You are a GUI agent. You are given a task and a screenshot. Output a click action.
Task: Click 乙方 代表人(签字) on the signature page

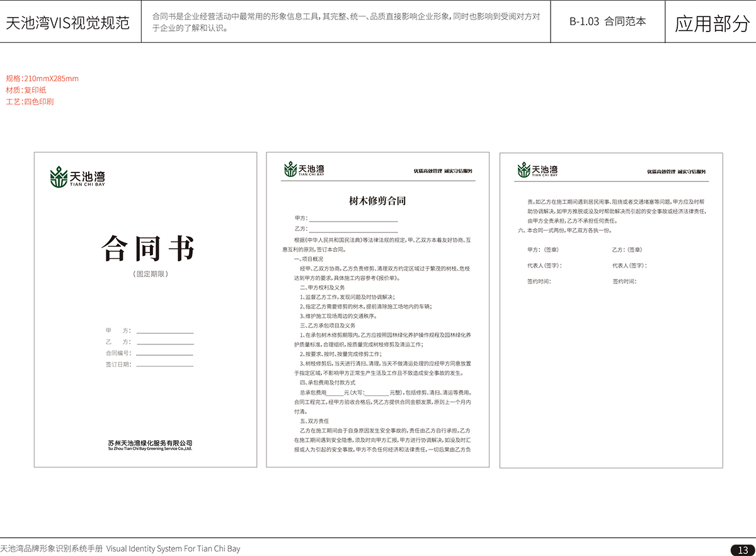[x=629, y=266]
